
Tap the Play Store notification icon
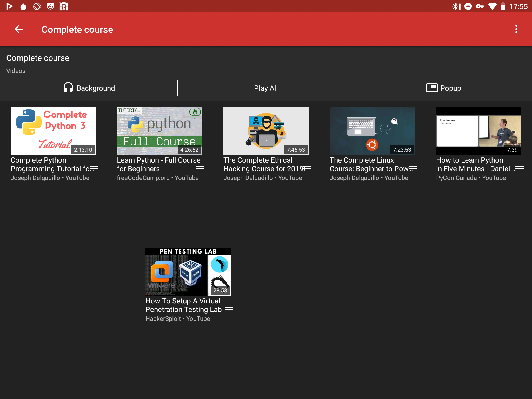click(10, 6)
